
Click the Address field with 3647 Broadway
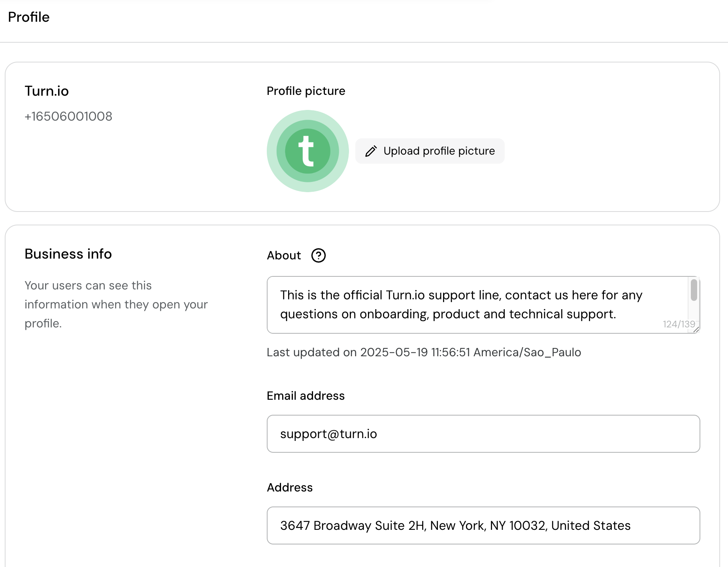[483, 525]
